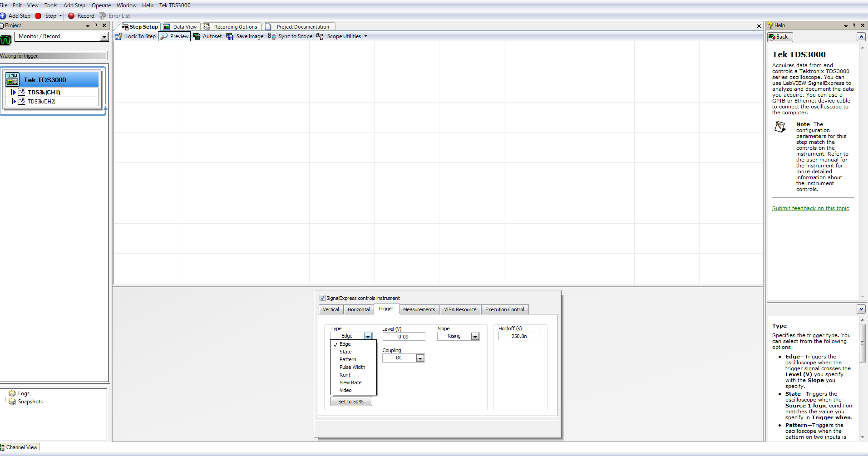Screen dimensions: 868x456
Task: Switch to Data View tab
Action: click(x=181, y=27)
